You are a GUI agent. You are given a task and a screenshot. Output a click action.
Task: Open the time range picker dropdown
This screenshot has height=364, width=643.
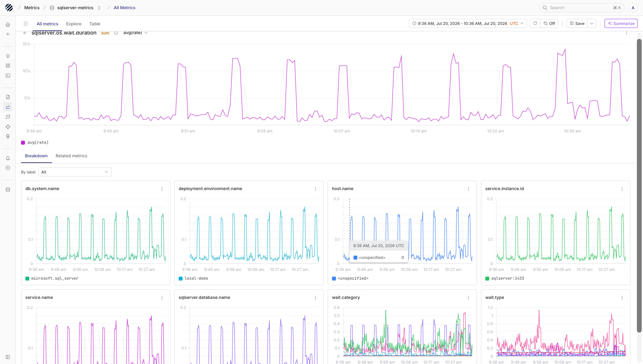click(468, 23)
